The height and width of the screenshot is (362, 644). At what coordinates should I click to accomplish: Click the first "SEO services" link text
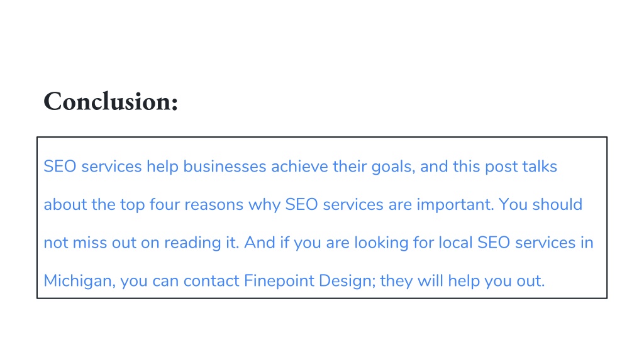click(93, 166)
